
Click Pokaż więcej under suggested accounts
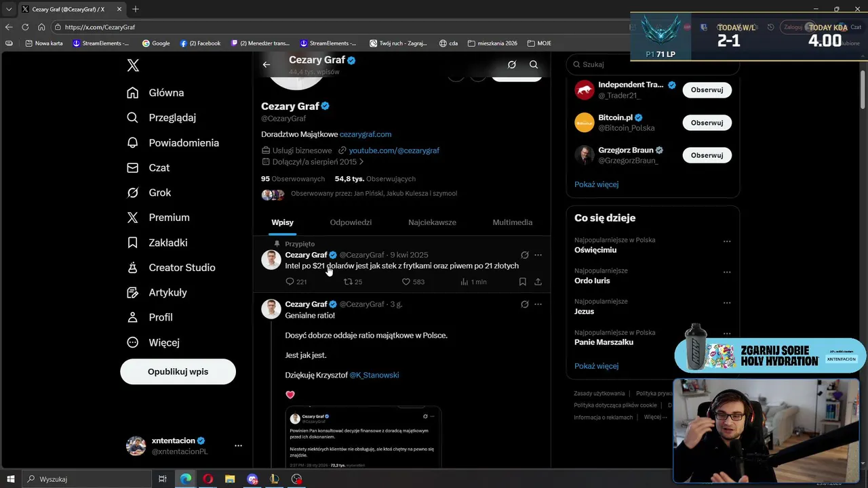click(x=596, y=184)
